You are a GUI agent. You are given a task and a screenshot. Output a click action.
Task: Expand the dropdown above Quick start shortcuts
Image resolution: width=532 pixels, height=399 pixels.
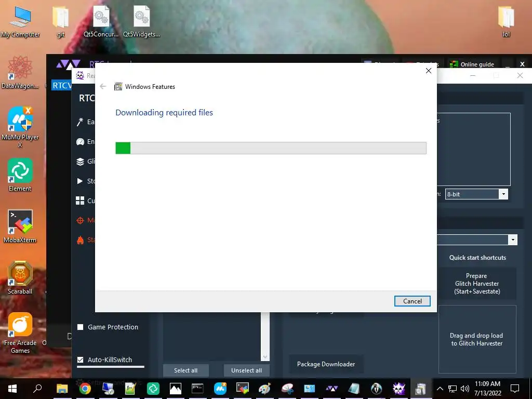(x=513, y=240)
